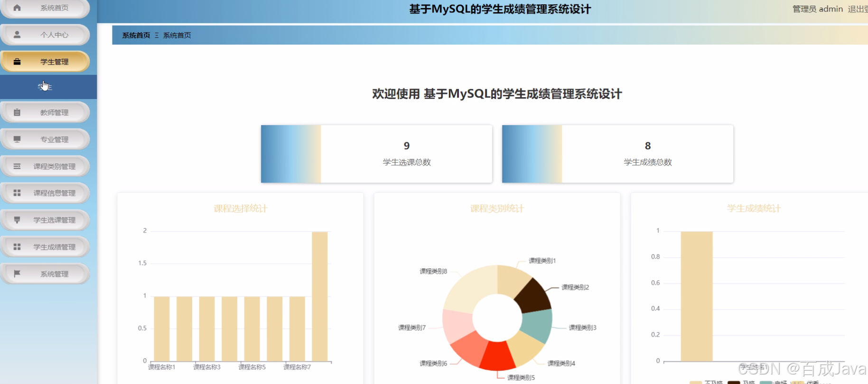The image size is (868, 384).
Task: Click the large bar in 学生成绩统计 chart
Action: point(697,296)
